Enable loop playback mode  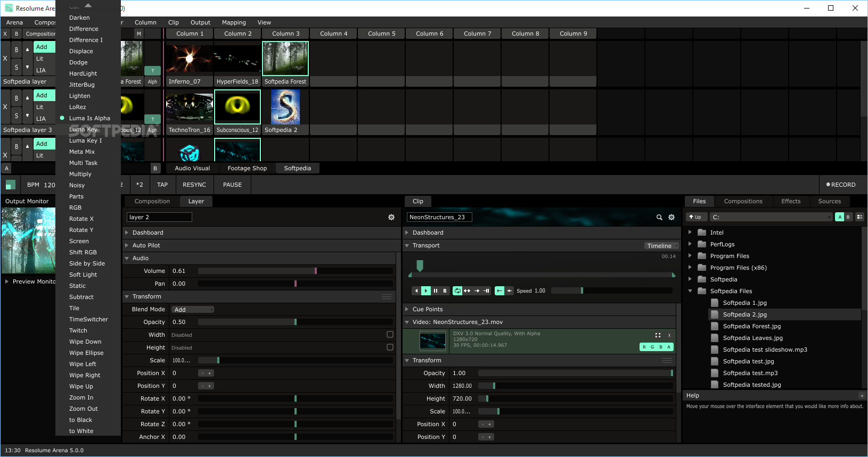coord(457,290)
